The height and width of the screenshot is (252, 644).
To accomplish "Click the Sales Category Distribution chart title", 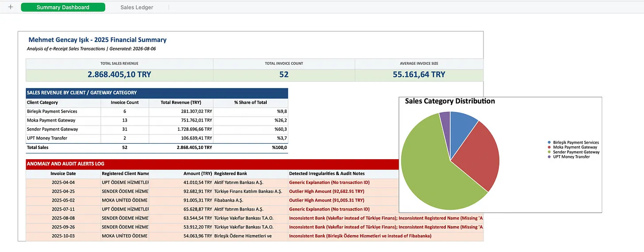I will click(x=450, y=101).
